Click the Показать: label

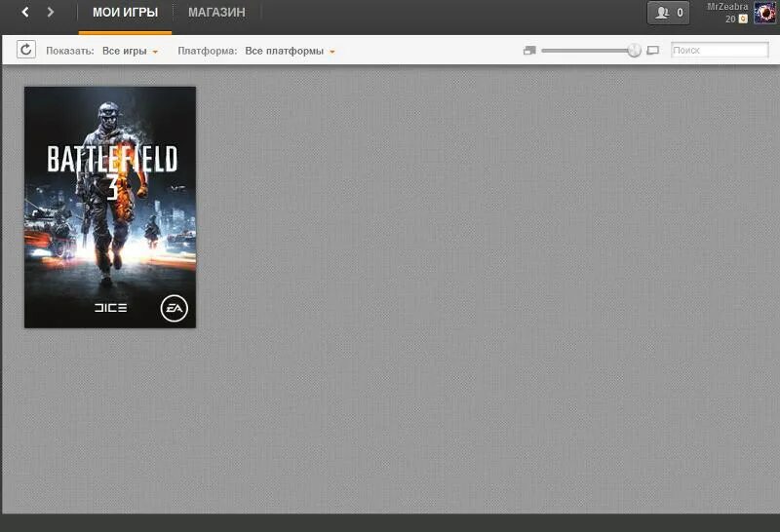[69, 51]
